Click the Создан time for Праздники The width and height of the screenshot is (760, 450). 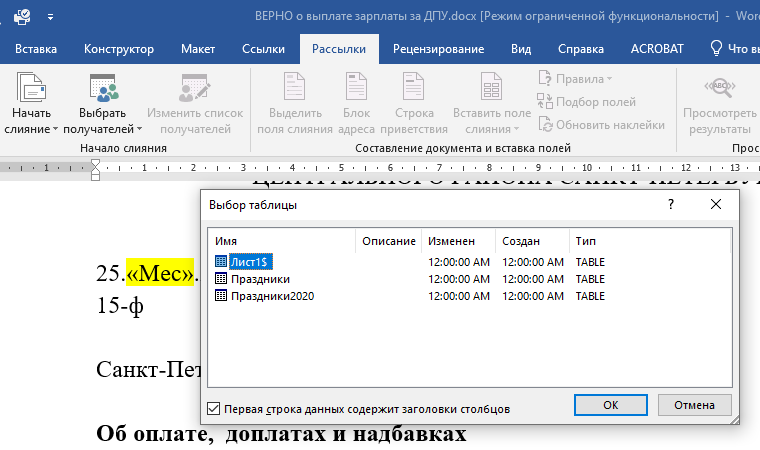click(x=533, y=279)
